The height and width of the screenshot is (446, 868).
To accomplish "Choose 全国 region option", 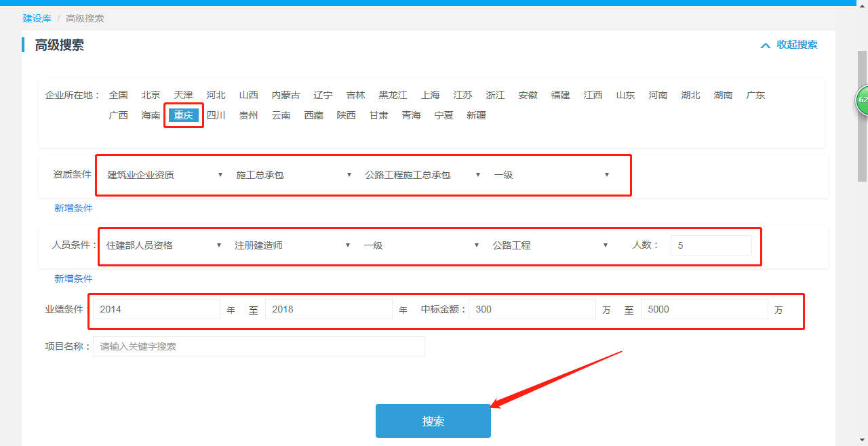I will point(118,95).
